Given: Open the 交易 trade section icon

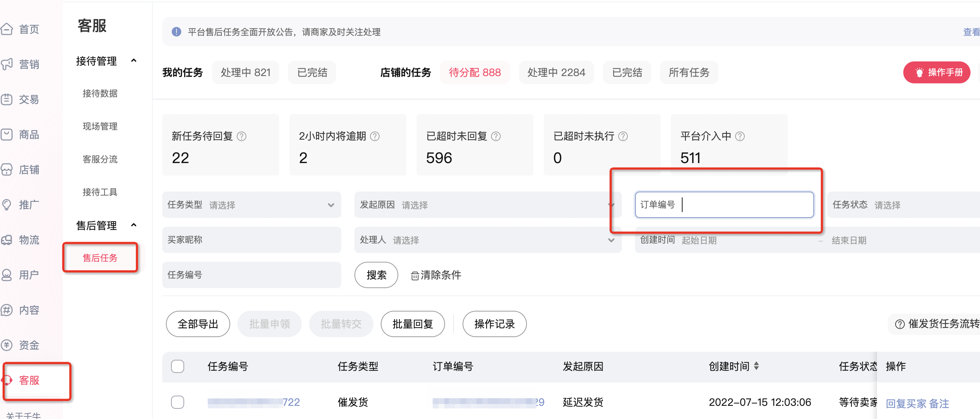Looking at the screenshot, I should 8,99.
